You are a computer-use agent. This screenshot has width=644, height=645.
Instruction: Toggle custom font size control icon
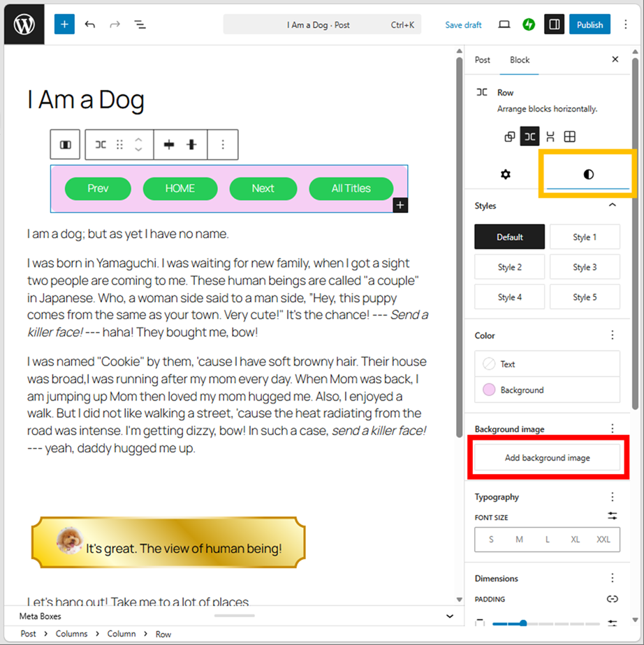pos(612,516)
